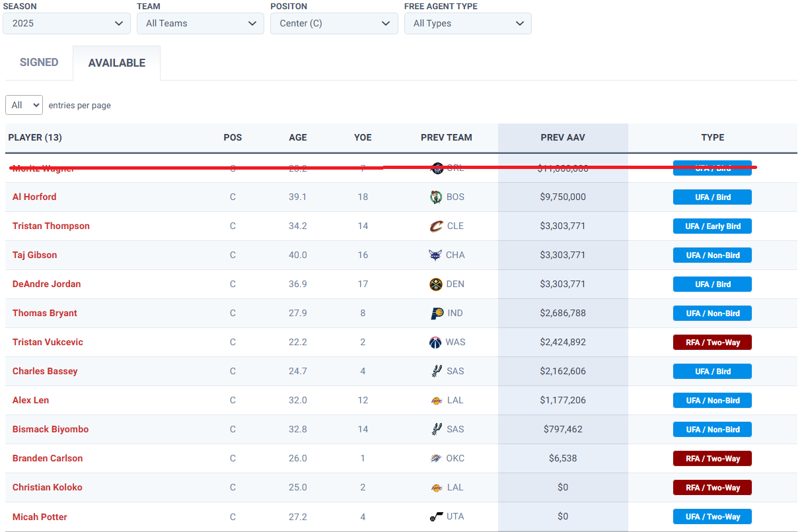Click the UFA / Two-Way badge for Micah Potter
This screenshot has height=532, width=804.
tap(712, 516)
